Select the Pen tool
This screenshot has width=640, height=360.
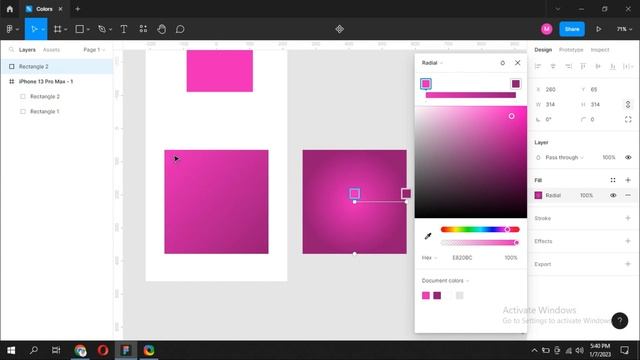click(102, 29)
